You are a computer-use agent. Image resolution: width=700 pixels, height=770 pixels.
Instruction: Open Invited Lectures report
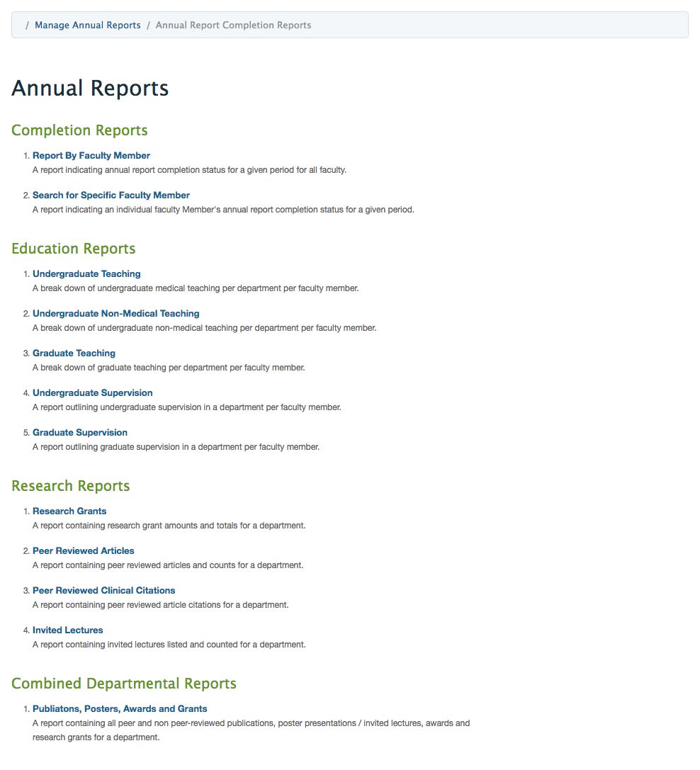68,630
